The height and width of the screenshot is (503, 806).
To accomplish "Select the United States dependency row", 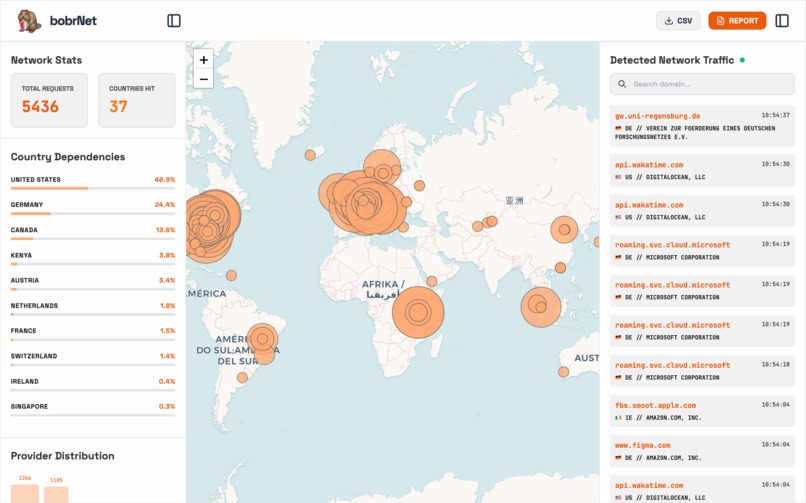I will click(x=93, y=183).
